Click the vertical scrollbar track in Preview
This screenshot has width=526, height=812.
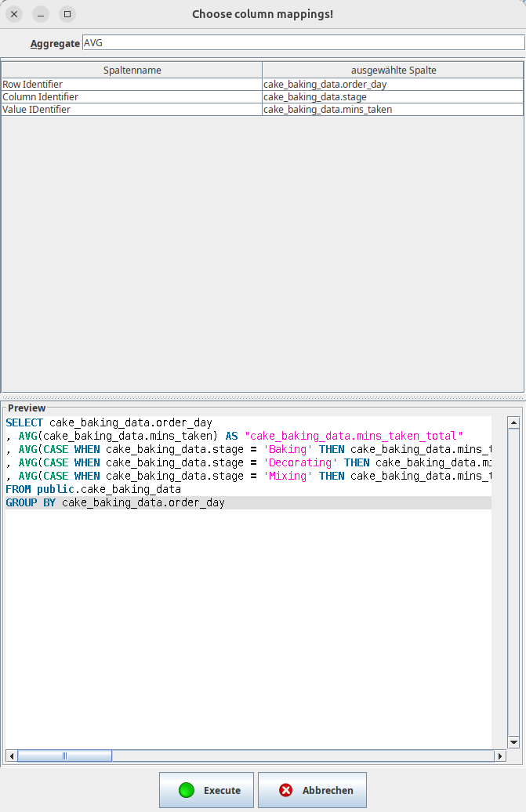(x=513, y=582)
